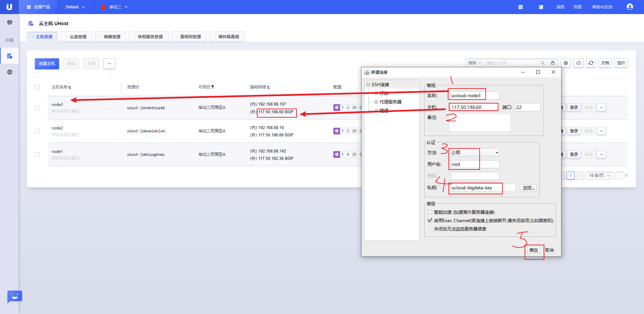Screen dimensions: 644x314
Task: Click the search magnifier icon
Action: (x=543, y=63)
